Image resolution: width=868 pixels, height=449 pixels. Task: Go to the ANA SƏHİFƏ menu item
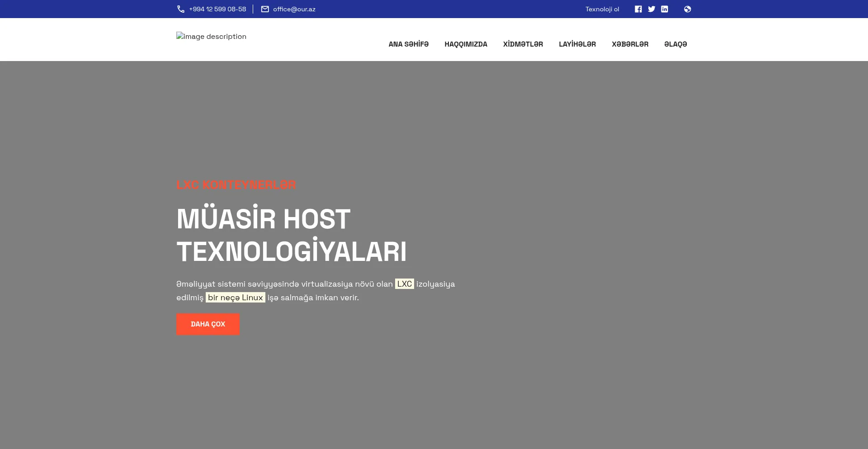coord(408,44)
